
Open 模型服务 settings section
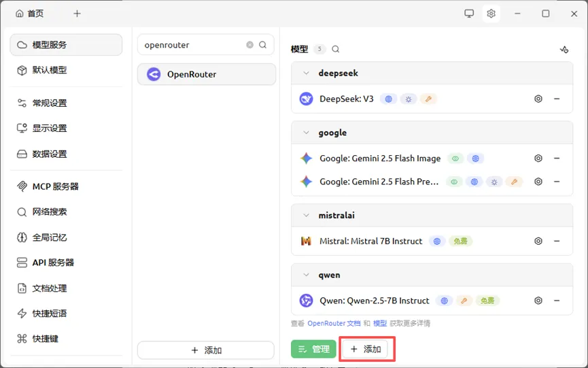tap(66, 45)
